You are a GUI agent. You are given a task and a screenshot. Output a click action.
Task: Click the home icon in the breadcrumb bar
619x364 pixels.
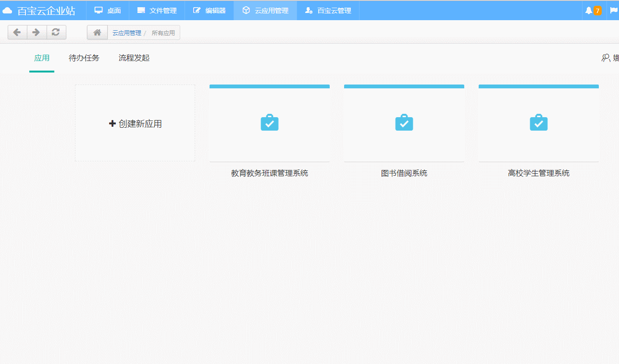tap(97, 32)
